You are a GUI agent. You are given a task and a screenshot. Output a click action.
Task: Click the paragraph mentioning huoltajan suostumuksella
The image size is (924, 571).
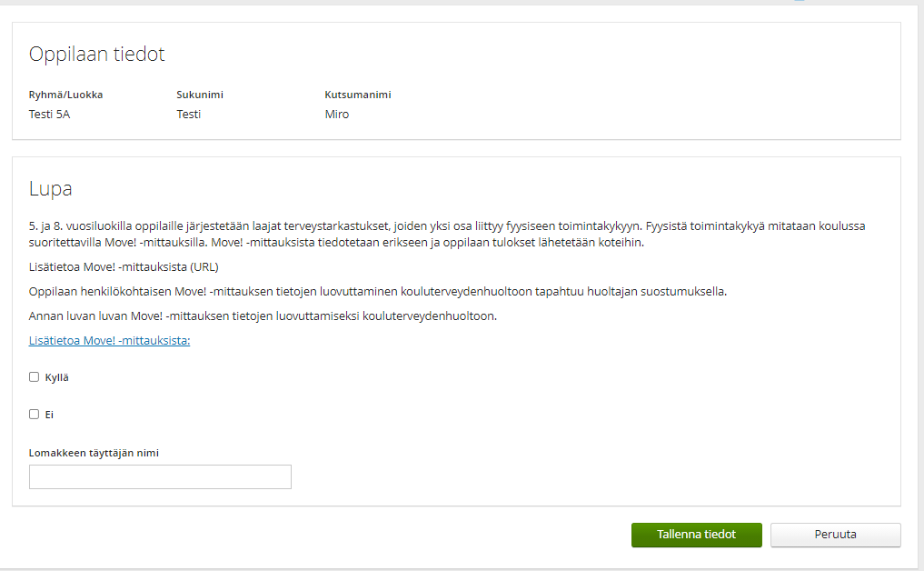(378, 291)
